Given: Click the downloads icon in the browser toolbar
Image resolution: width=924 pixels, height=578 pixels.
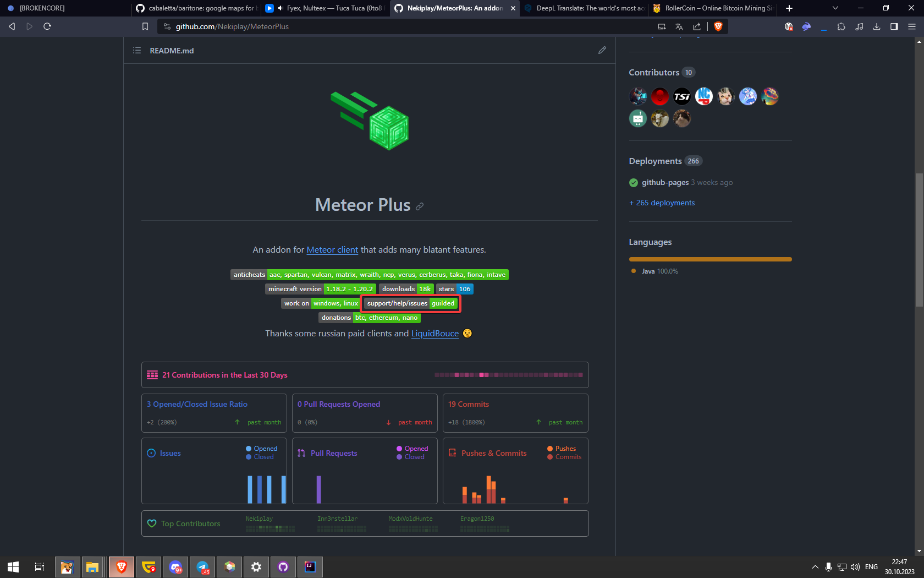Looking at the screenshot, I should point(876,26).
